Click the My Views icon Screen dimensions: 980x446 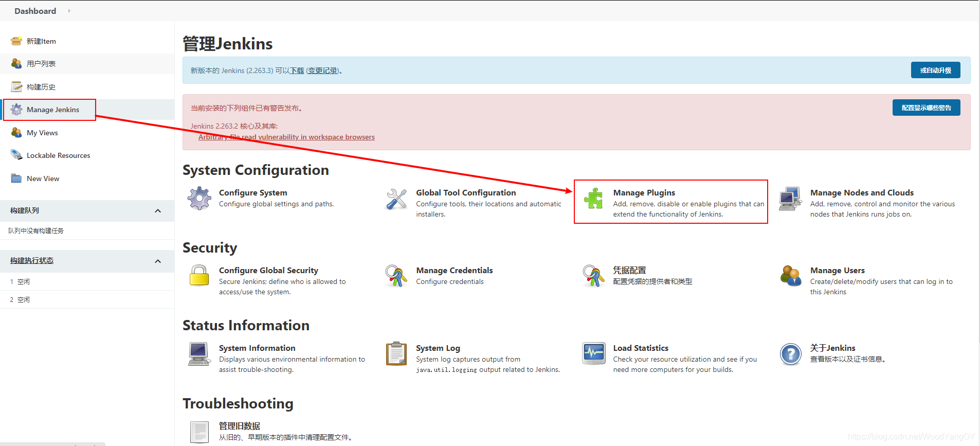(16, 133)
